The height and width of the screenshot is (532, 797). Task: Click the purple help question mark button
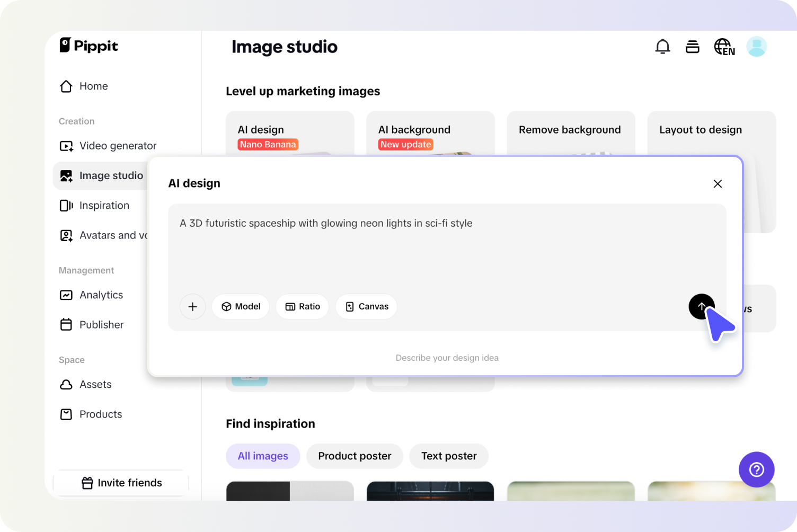(756, 469)
